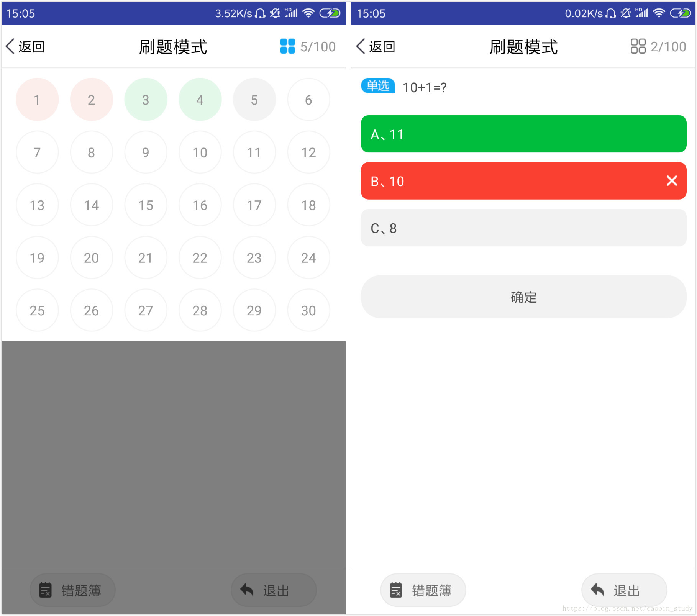The width and height of the screenshot is (697, 616).
Task: Tap the 错题簿 label in the right screen
Action: point(432,590)
